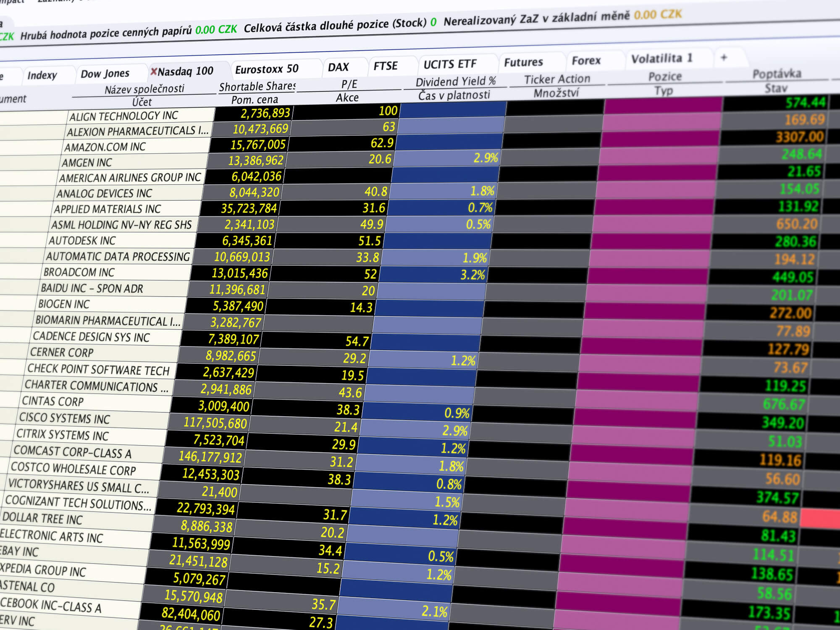Click shortable shares value 117,505,680

point(215,422)
